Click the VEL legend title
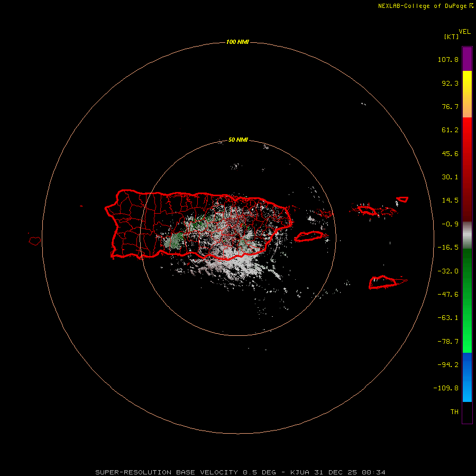 point(465,32)
